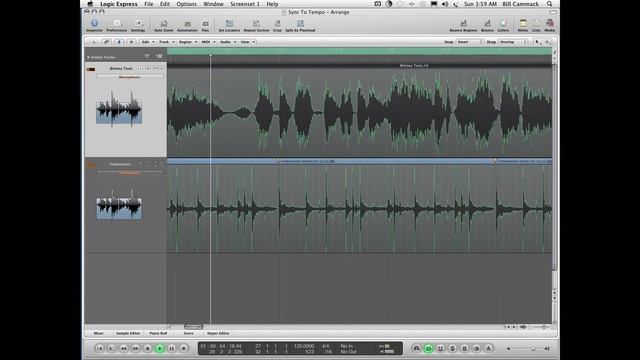Click the green Play button
Screen dimensions: 640x360
pos(160,348)
